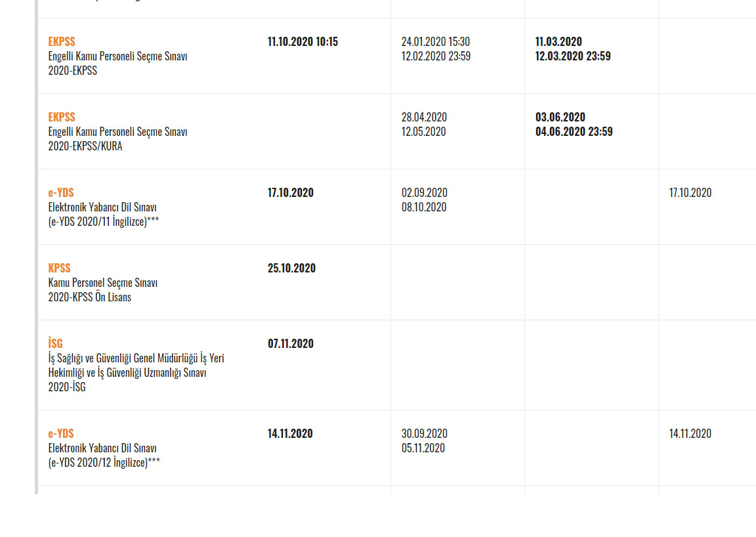Click result date 14.11.2020 in last column
Screen dimensions: 756x537
690,433
